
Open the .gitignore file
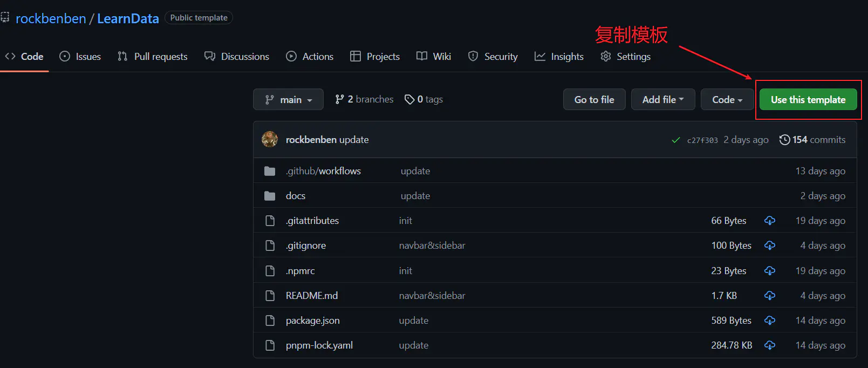306,246
